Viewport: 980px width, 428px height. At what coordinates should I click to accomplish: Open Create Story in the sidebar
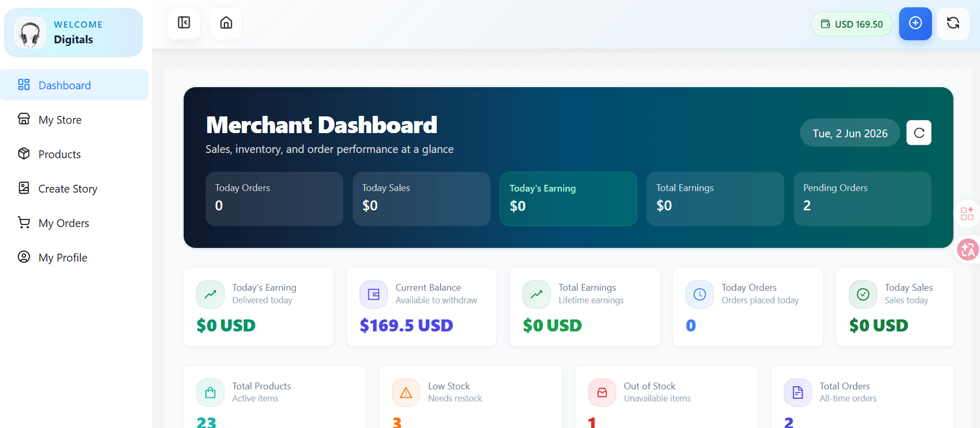[x=74, y=188]
